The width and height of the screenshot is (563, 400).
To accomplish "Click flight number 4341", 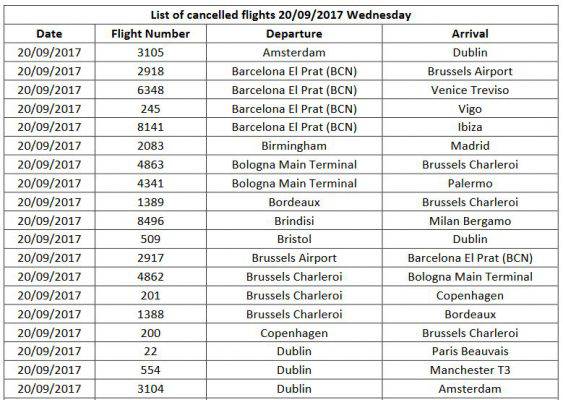I will [150, 183].
